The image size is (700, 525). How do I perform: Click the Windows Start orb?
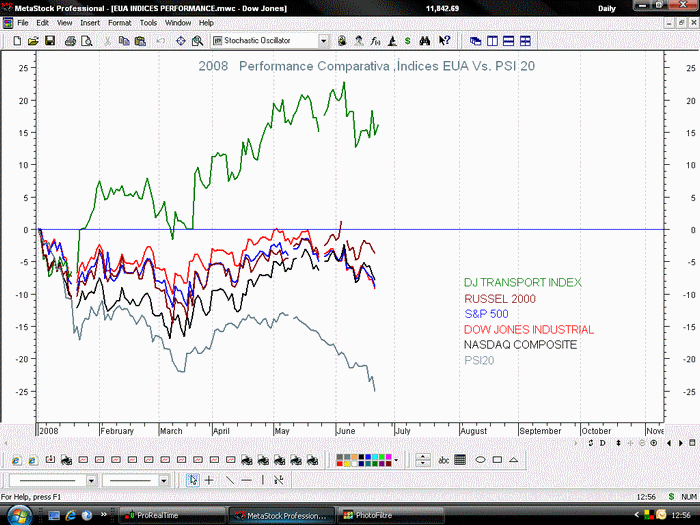(18, 515)
